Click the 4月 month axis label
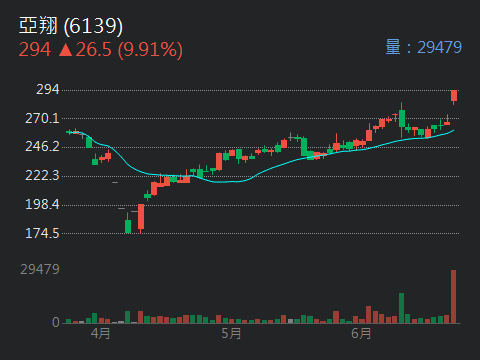The height and width of the screenshot is (360, 480). coord(100,333)
